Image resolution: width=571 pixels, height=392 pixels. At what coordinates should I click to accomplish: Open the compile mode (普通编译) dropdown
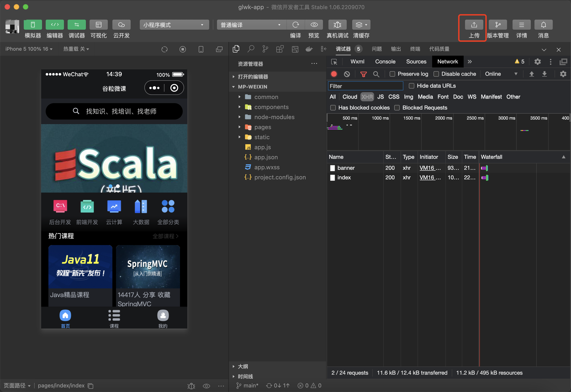coord(251,25)
